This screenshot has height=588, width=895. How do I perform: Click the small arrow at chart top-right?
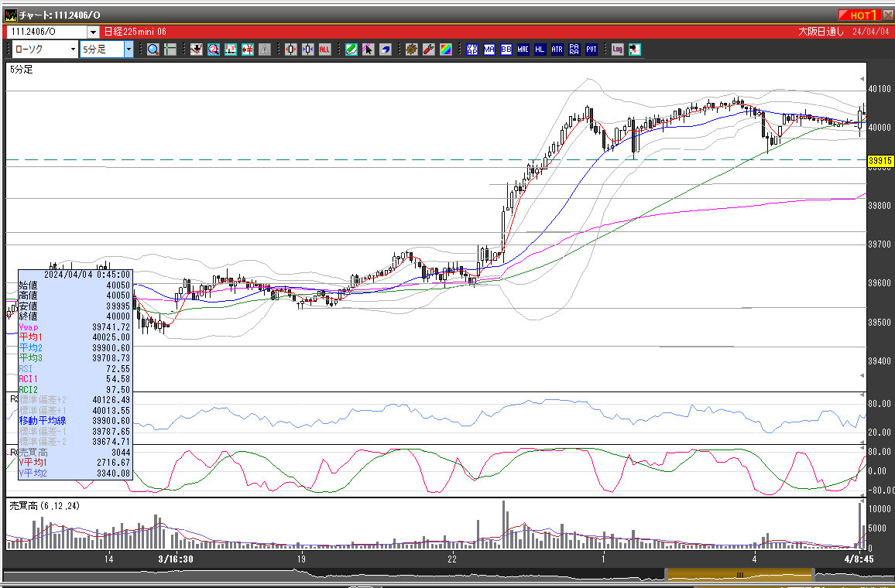tap(862, 79)
